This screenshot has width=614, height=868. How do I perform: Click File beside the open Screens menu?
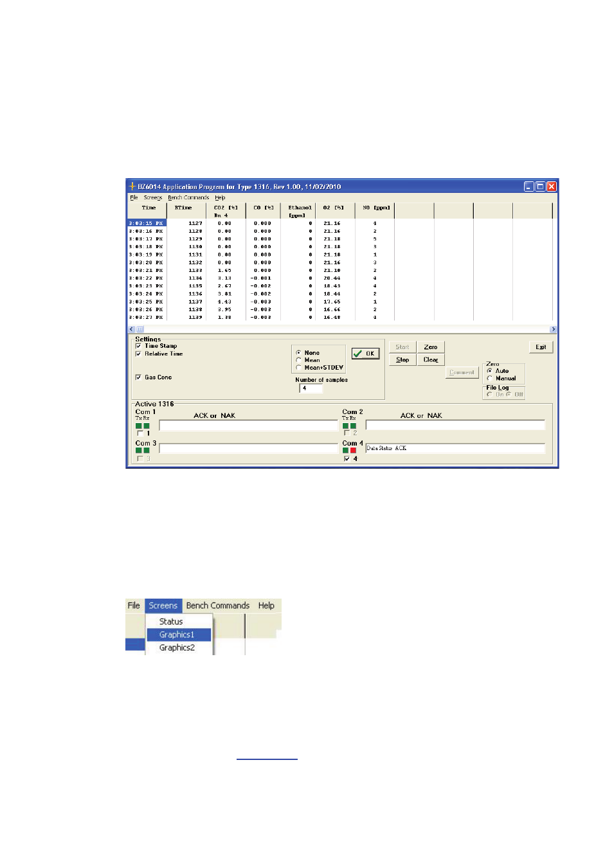click(x=134, y=606)
